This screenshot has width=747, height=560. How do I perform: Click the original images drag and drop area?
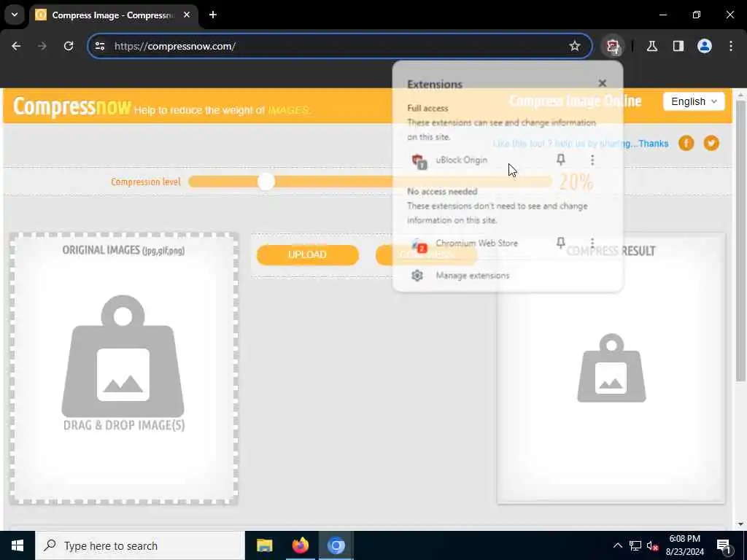pyautogui.click(x=123, y=368)
